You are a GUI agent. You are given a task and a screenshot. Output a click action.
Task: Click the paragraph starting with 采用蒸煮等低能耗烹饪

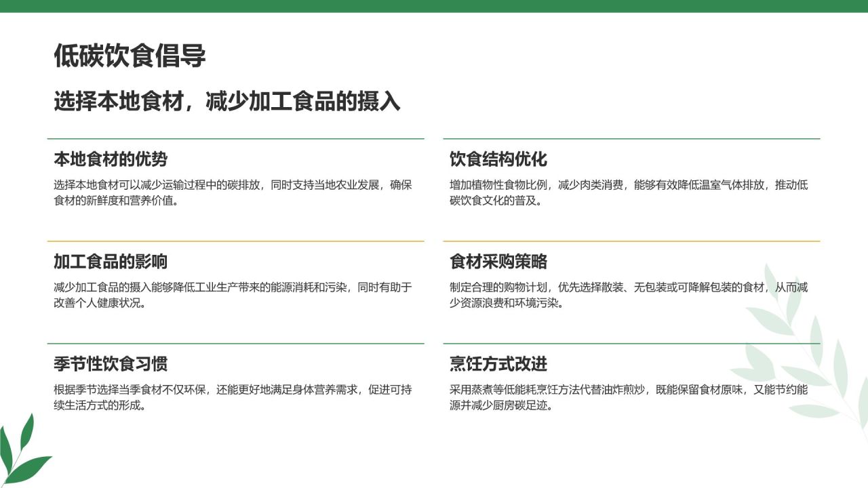coord(629,398)
